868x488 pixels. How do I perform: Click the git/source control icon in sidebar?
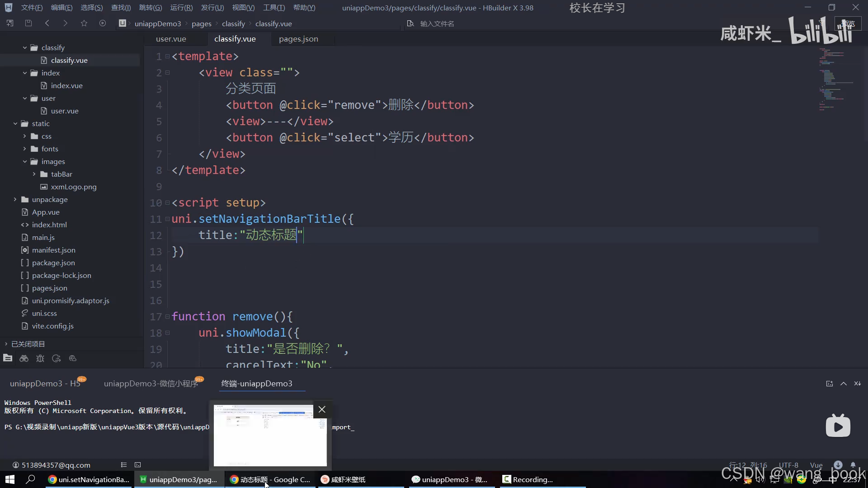(57, 359)
